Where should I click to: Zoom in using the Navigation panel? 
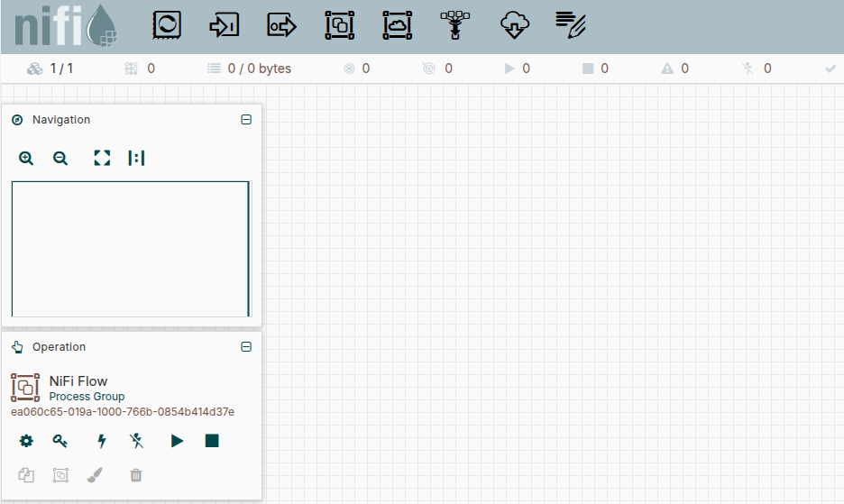pyautogui.click(x=26, y=158)
